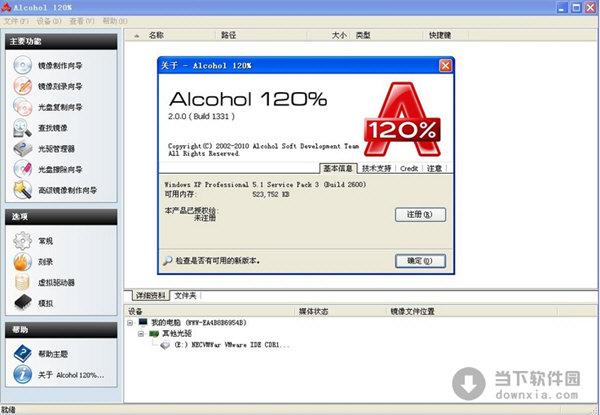
Task: Collapse the 其他光驱 tree node
Action: pyautogui.click(x=141, y=334)
